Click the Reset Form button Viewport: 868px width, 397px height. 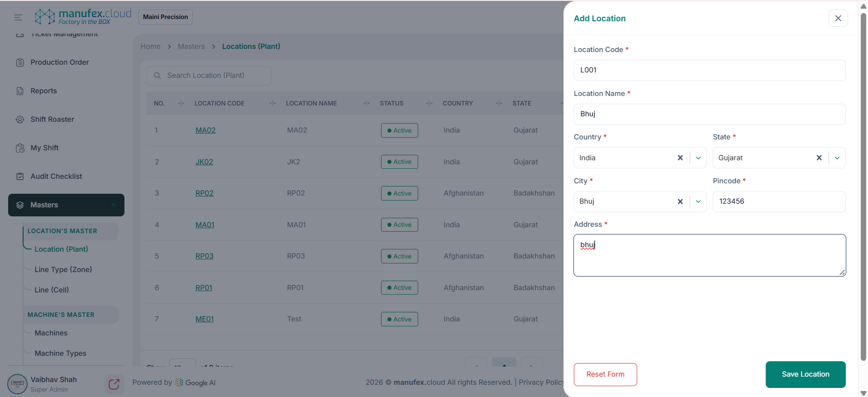click(605, 374)
